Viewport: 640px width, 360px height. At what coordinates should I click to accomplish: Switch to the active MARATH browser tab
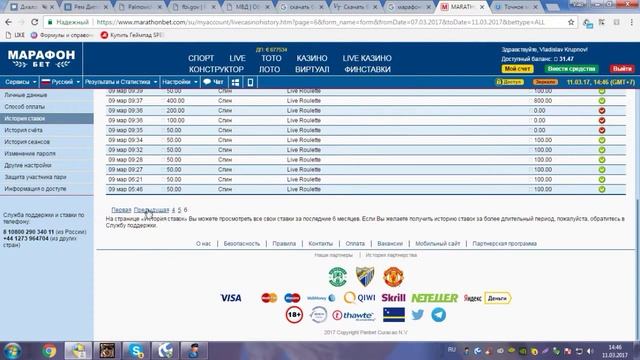[x=462, y=7]
